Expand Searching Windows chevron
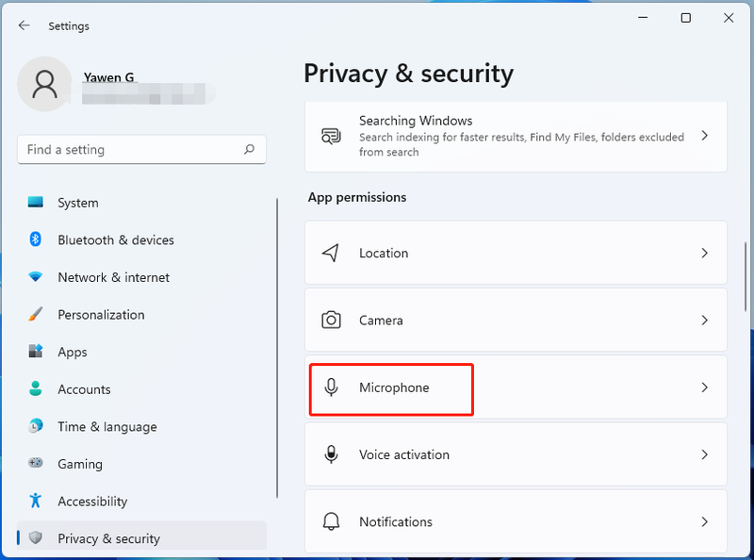 point(704,136)
